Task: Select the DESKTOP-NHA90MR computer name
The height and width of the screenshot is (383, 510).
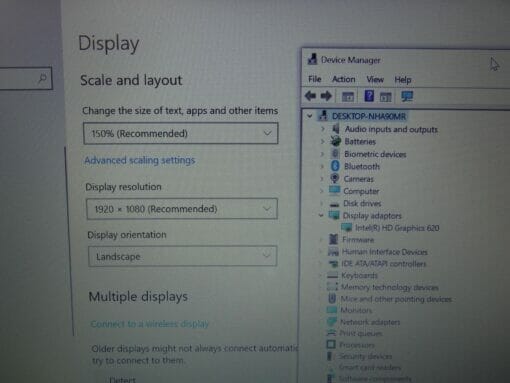Action: point(369,116)
